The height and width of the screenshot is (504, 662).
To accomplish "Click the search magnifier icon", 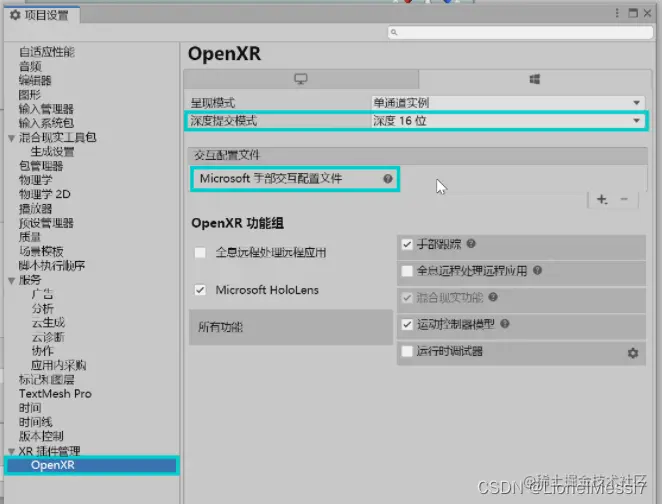I will 394,32.
